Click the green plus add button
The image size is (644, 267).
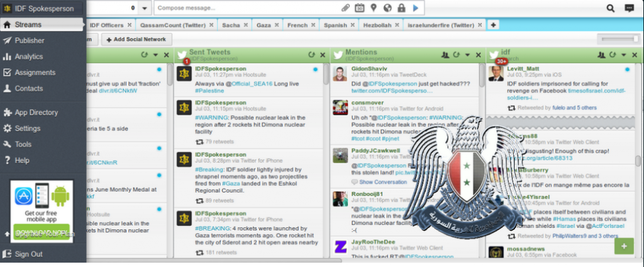point(625,246)
